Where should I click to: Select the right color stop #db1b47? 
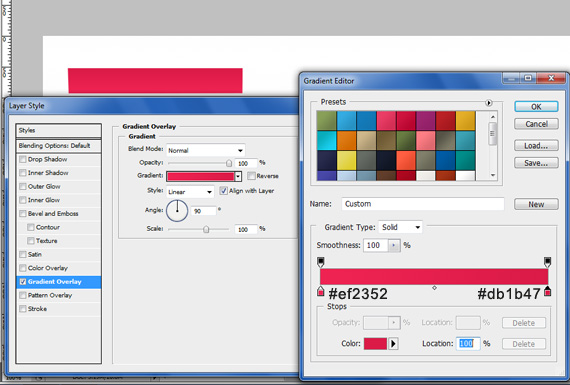pyautogui.click(x=547, y=291)
